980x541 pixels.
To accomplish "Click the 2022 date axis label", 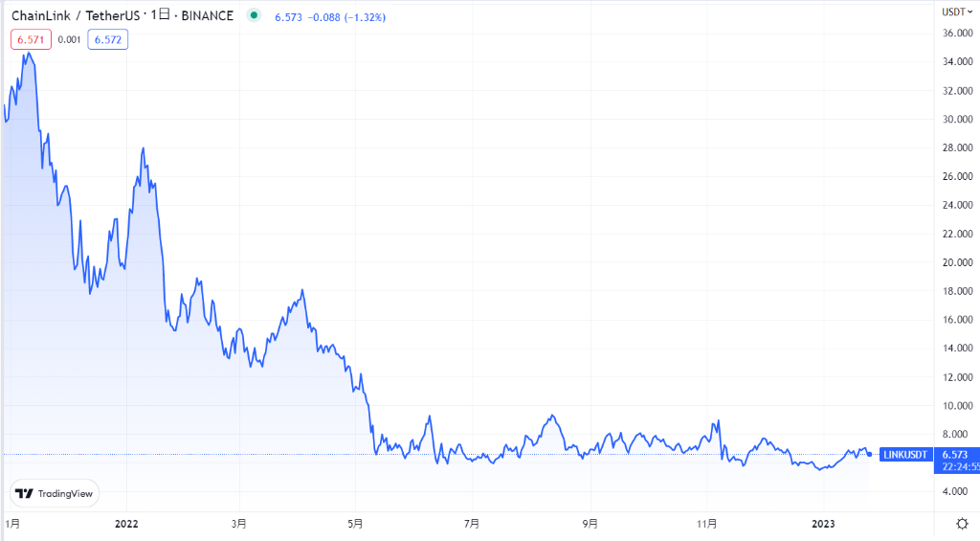I will 126,524.
